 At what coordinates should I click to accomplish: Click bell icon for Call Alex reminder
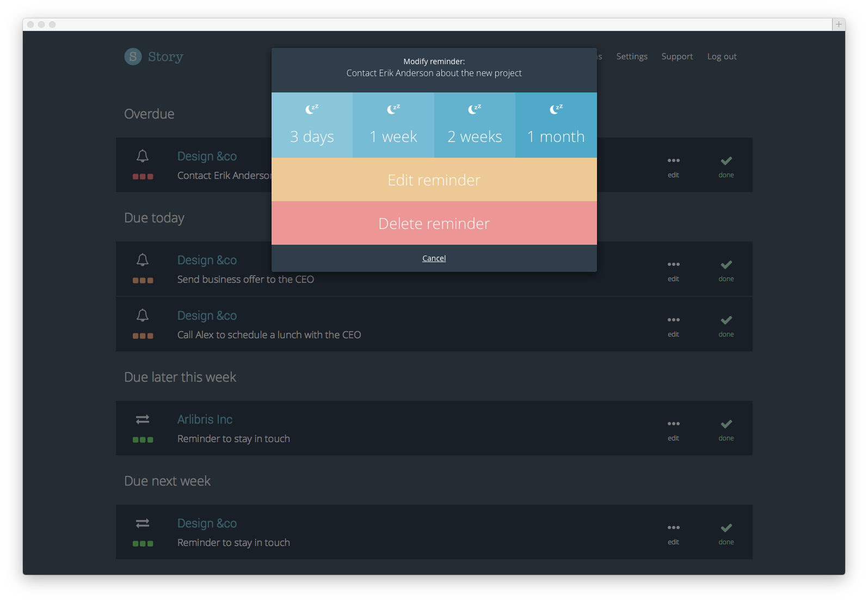point(143,315)
